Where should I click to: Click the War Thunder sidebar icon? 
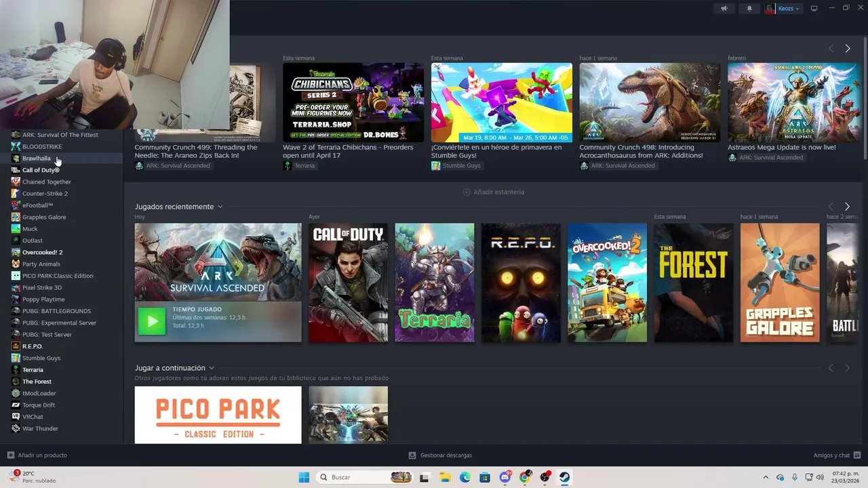(16, 428)
